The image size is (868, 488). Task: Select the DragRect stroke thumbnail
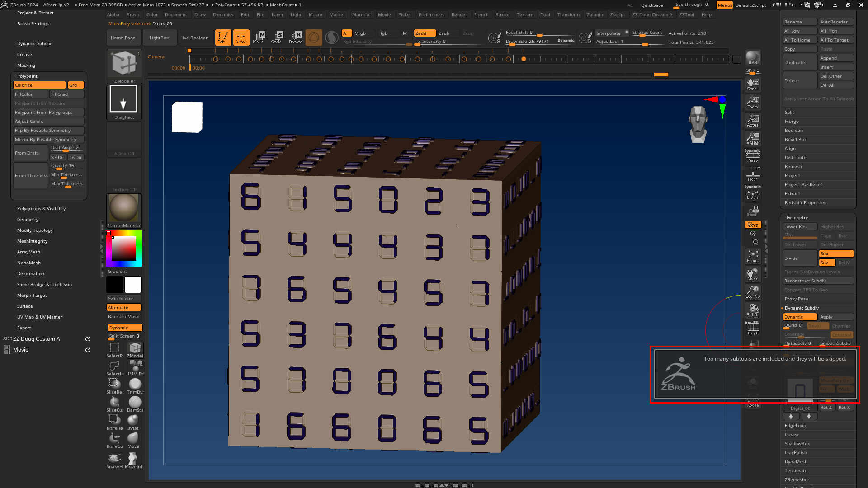pyautogui.click(x=124, y=103)
